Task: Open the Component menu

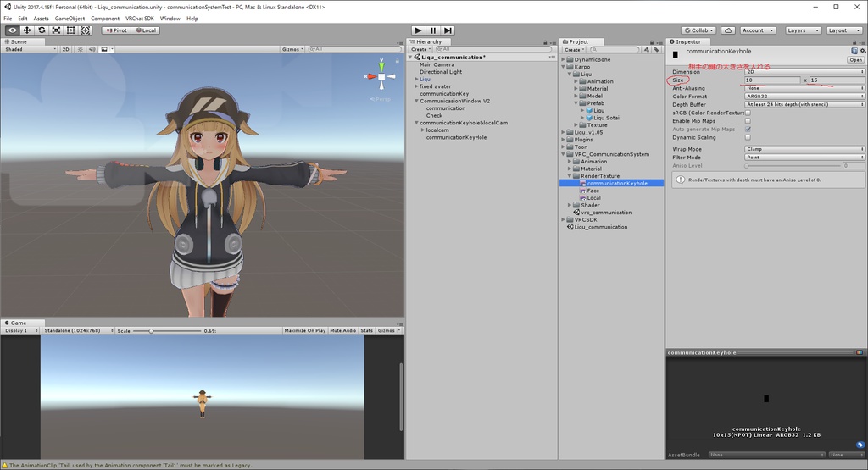Action: 105,19
